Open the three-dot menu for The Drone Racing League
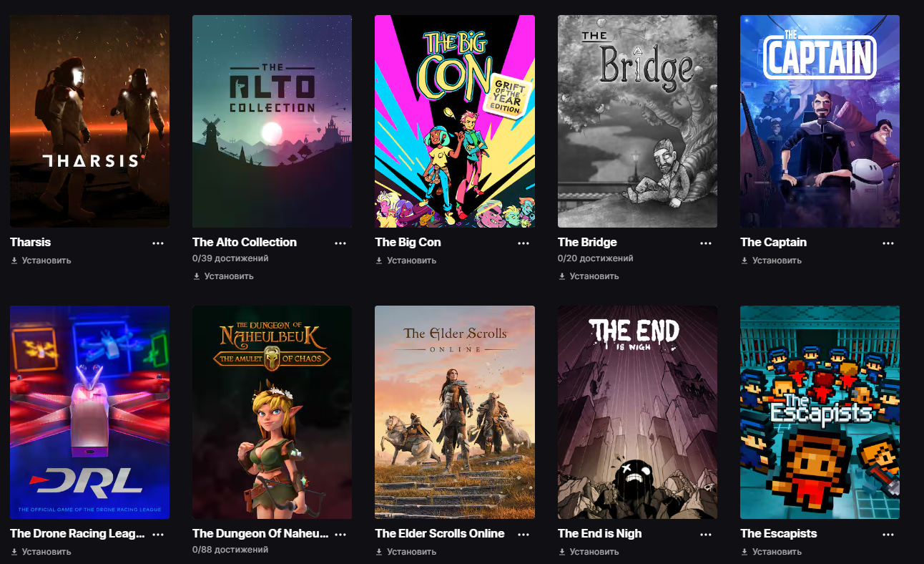This screenshot has height=564, width=924. [158, 535]
